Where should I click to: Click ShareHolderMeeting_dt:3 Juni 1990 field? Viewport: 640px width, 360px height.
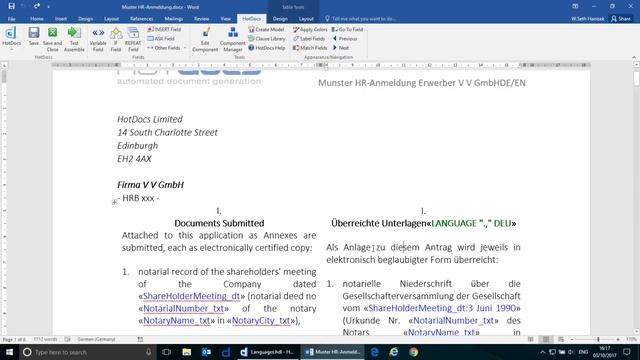pos(442,308)
